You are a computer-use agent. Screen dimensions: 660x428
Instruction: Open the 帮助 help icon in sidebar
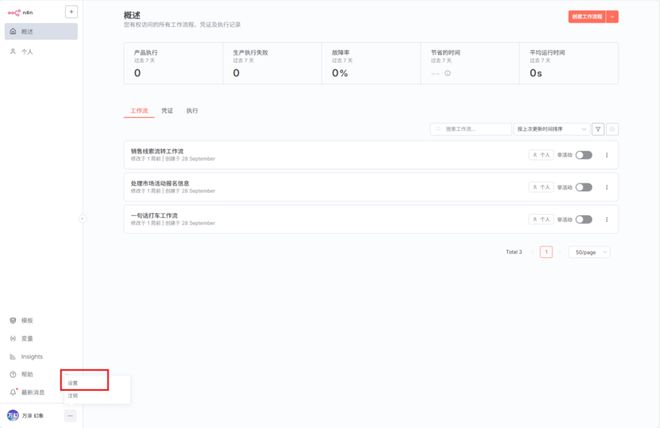(x=13, y=374)
